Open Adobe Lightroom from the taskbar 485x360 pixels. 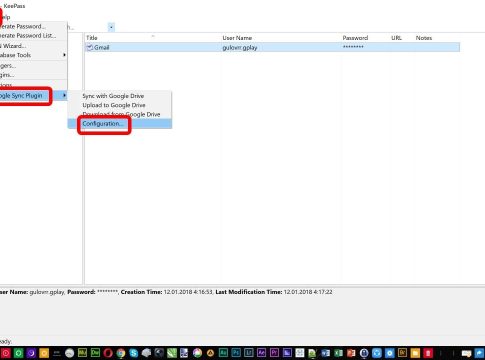pos(249,353)
